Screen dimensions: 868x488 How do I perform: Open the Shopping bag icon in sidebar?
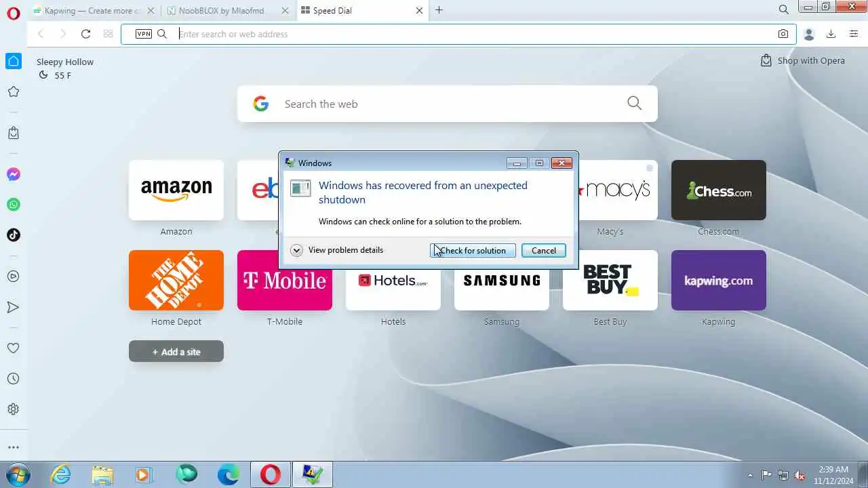pos(14,133)
